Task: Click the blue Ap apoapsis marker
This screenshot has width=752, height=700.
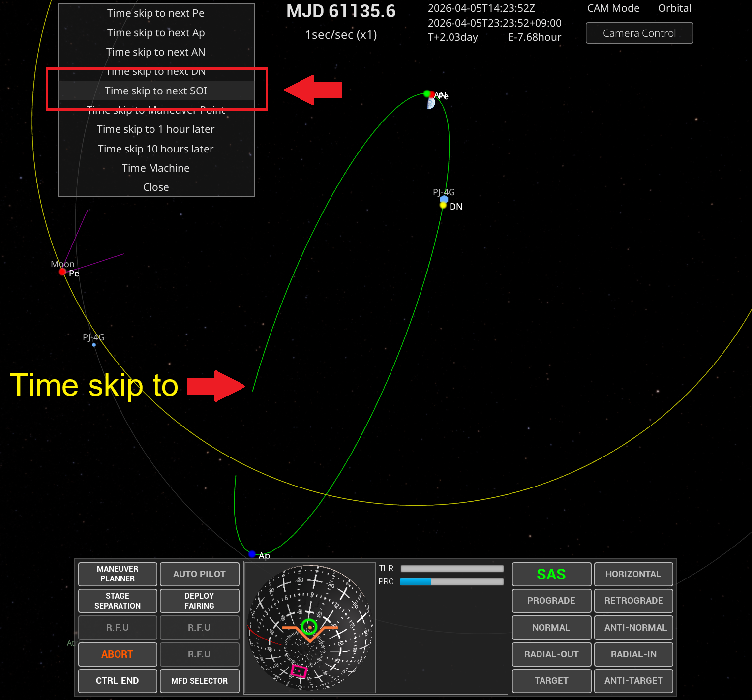Action: (252, 554)
